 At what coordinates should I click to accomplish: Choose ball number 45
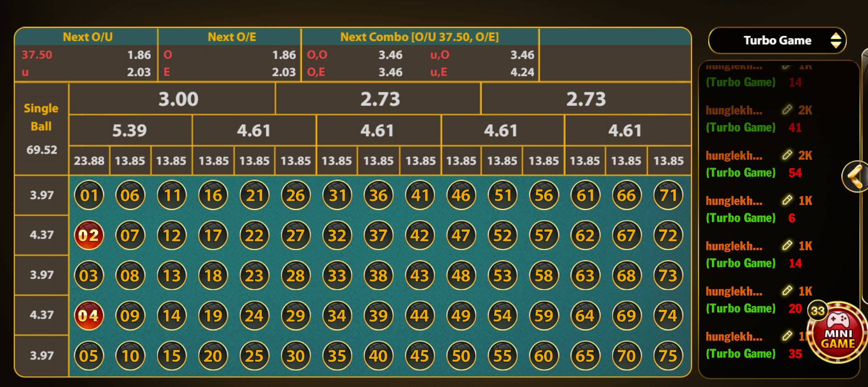(x=420, y=356)
